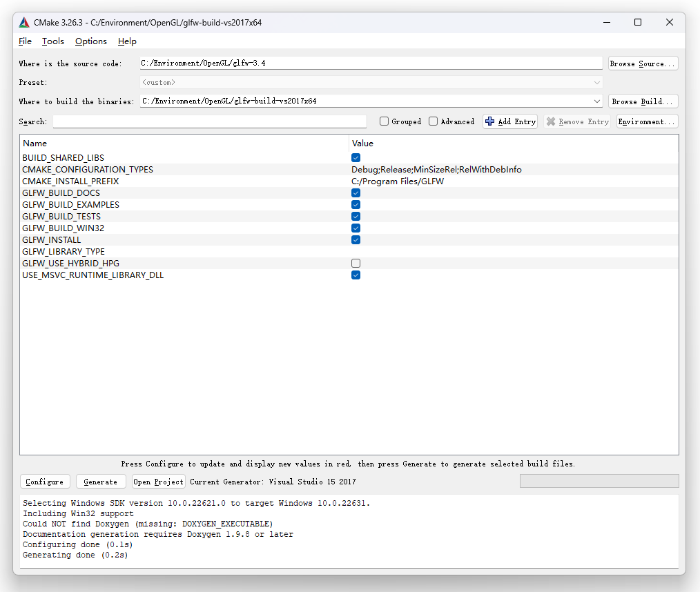The height and width of the screenshot is (592, 700).
Task: Open the Preset dropdown
Action: 371,83
